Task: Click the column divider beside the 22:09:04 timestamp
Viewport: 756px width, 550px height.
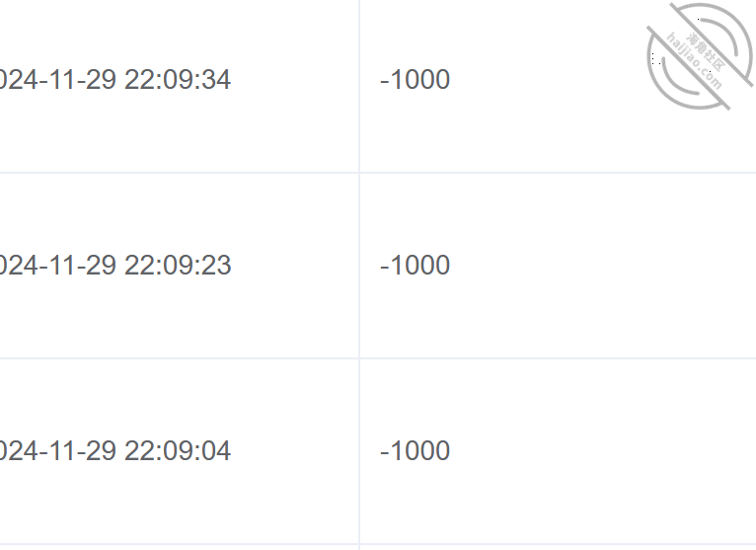Action: pyautogui.click(x=359, y=451)
